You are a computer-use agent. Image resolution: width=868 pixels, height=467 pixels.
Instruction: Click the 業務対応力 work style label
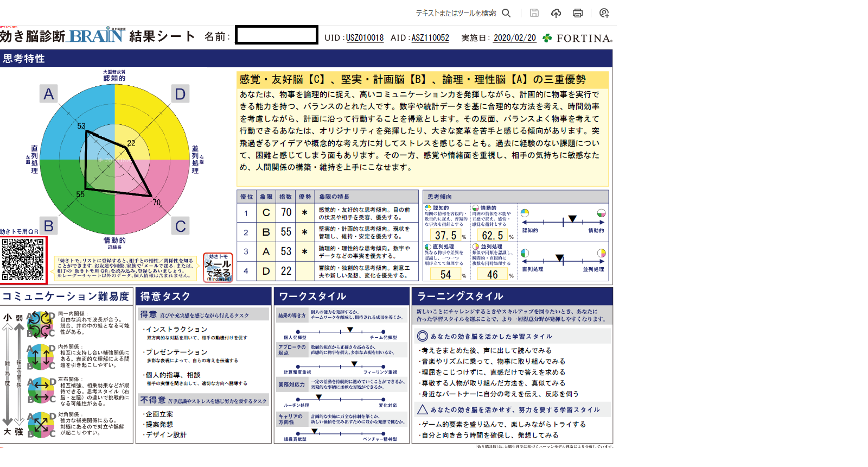click(292, 384)
